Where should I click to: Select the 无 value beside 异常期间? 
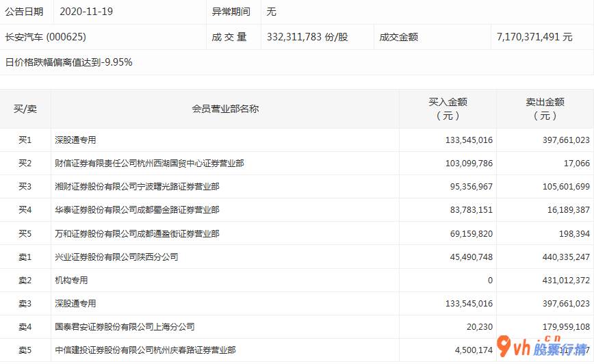click(271, 12)
